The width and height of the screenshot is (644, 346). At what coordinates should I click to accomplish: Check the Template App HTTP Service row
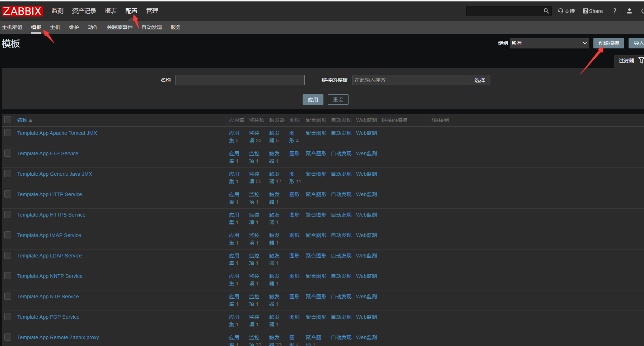pyautogui.click(x=8, y=194)
